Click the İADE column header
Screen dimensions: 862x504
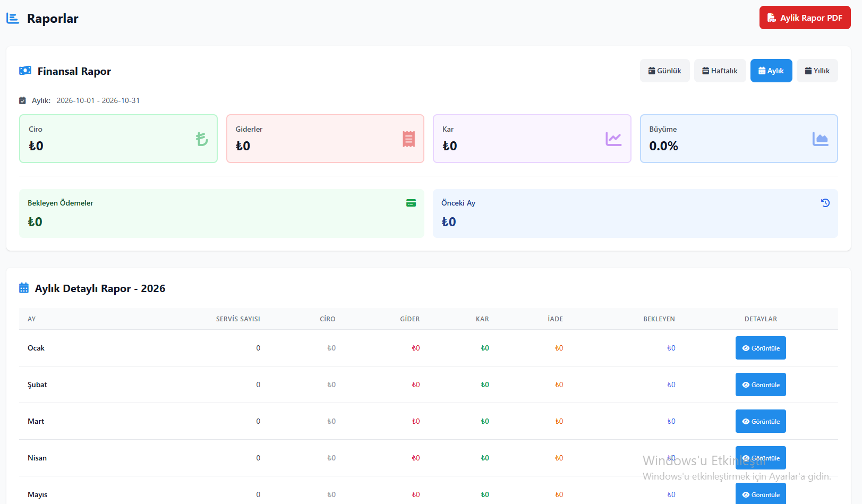(x=555, y=319)
